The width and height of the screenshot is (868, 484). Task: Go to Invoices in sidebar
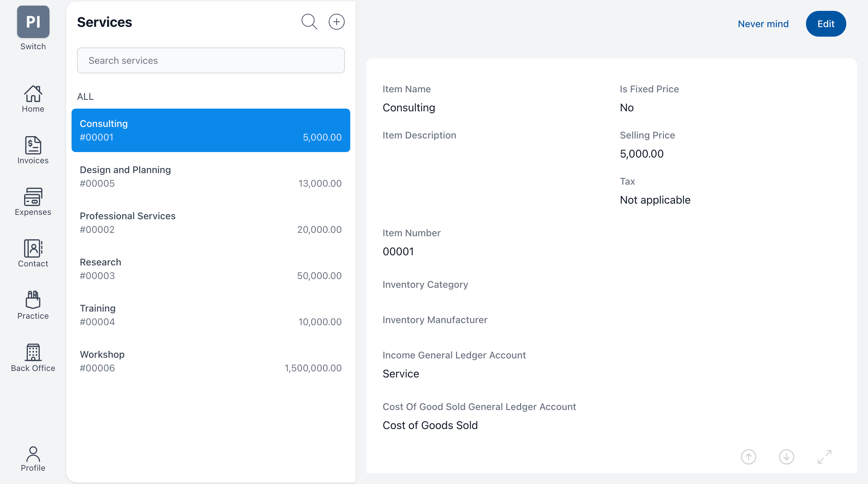click(33, 150)
